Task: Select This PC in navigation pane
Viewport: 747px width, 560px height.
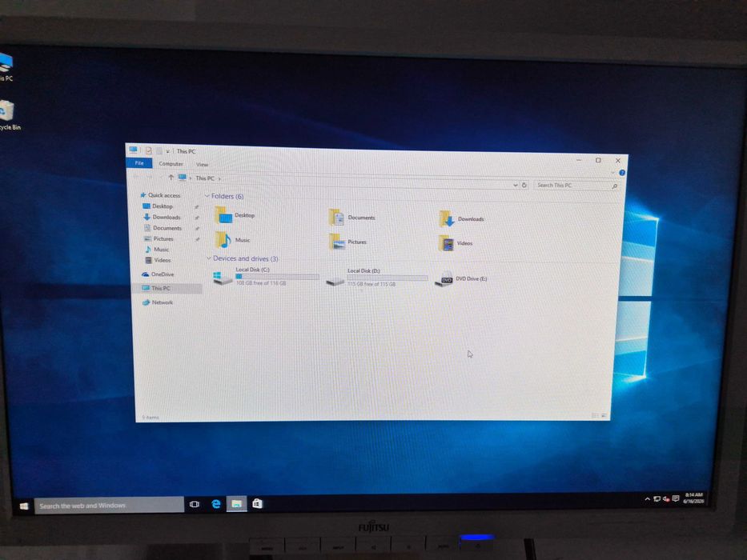Action: click(167, 288)
